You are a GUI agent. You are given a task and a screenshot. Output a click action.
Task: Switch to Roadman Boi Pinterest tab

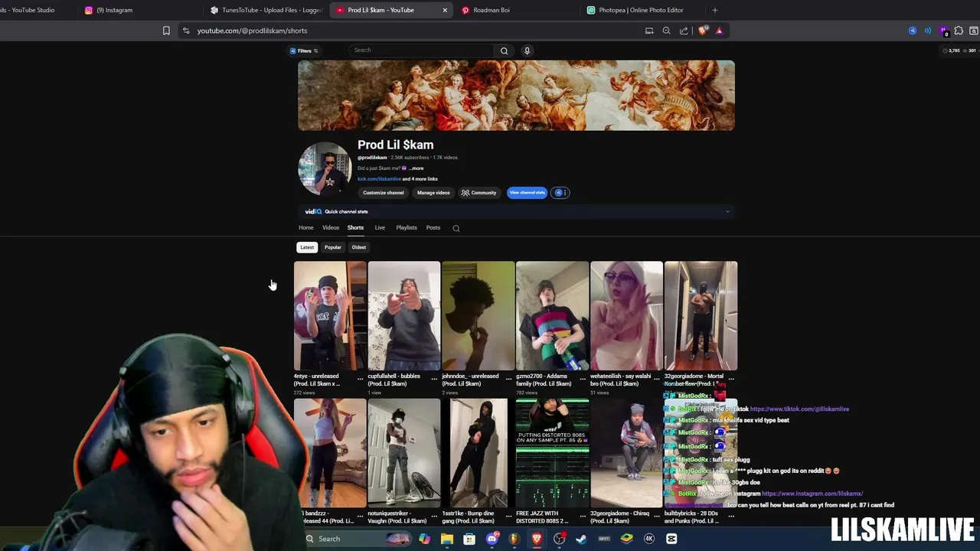[514, 10]
